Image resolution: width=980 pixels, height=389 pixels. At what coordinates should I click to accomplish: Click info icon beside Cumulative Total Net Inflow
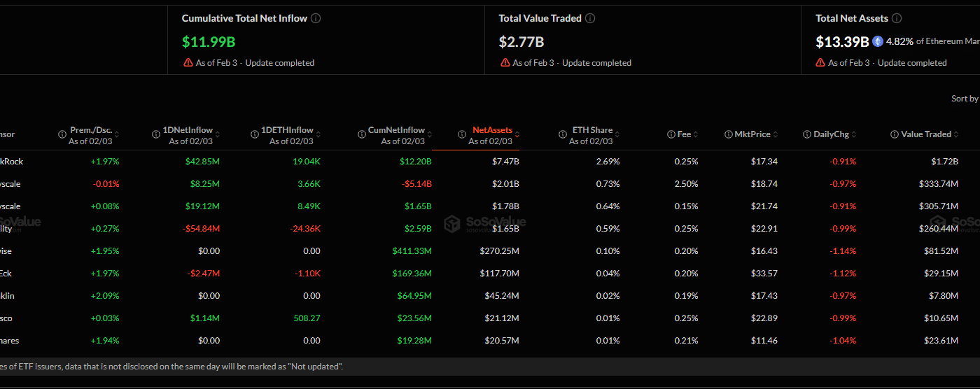point(316,18)
